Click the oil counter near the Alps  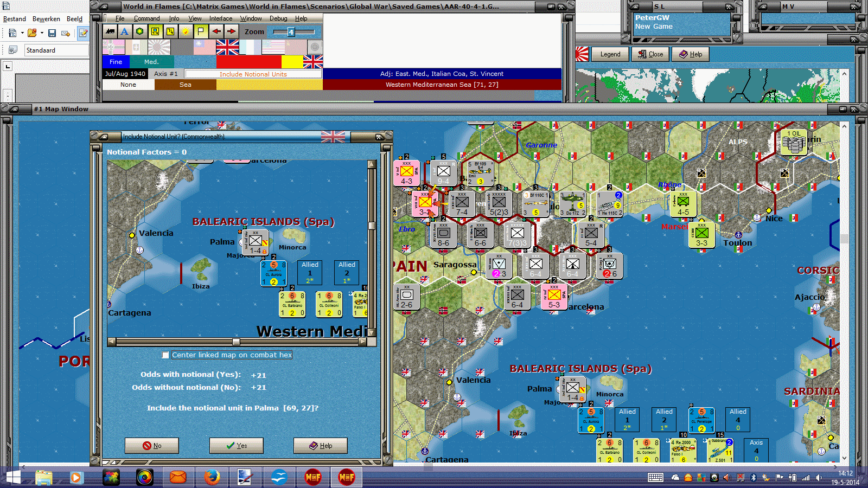pyautogui.click(x=794, y=142)
